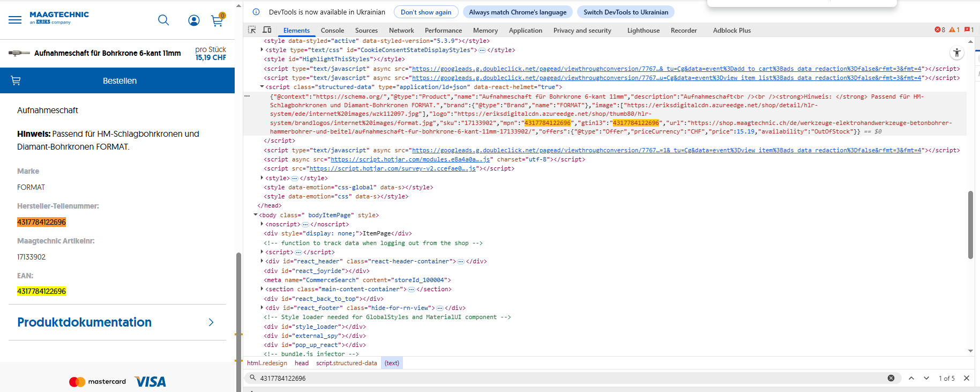Click Always match Chrome's language

(x=518, y=12)
